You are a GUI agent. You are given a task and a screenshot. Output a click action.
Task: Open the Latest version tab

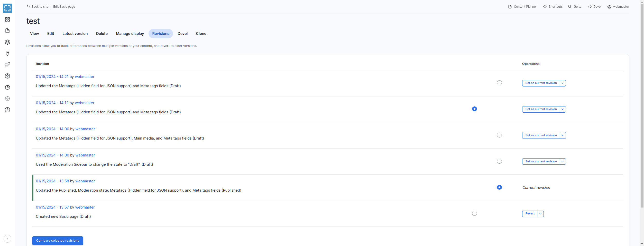coord(75,34)
